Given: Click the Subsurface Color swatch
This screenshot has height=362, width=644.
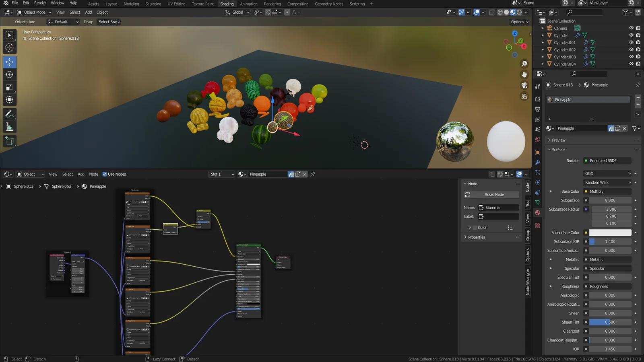Looking at the screenshot, I should [610, 232].
